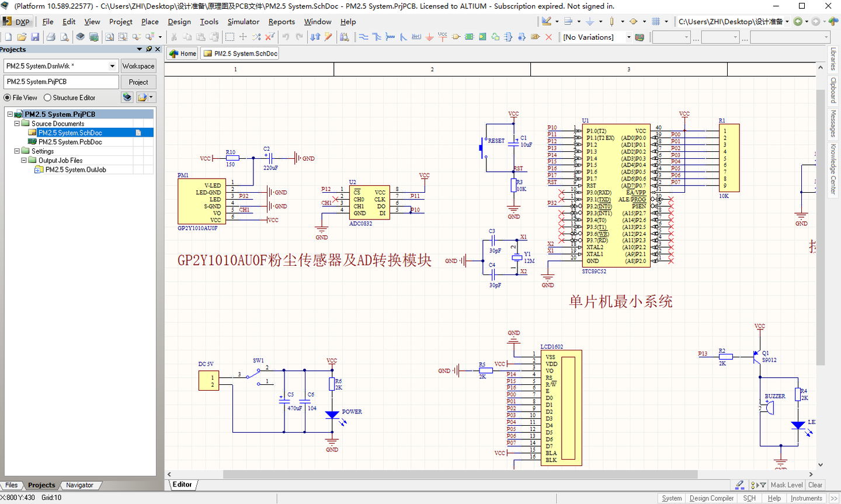Place a Net Label using toolbar icon
The width and height of the screenshot is (841, 504).
click(x=416, y=37)
